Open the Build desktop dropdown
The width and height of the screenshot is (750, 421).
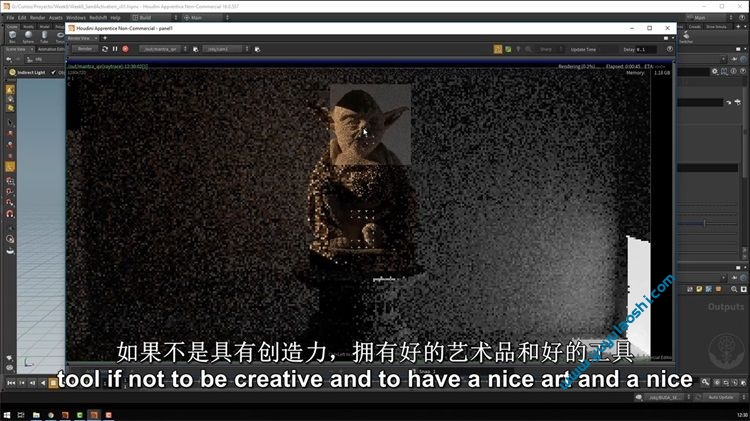tap(154, 18)
